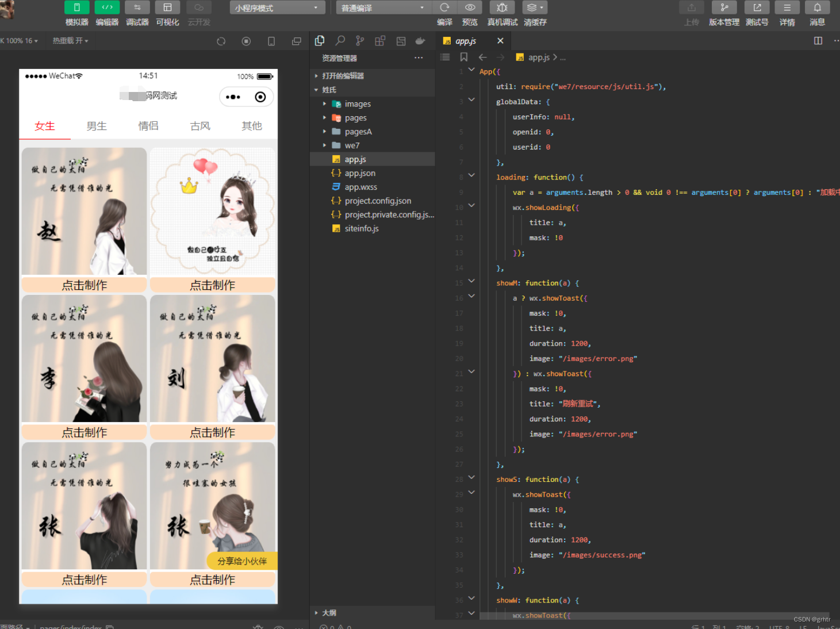Click the test account icon
This screenshot has width=840, height=629.
click(757, 7)
